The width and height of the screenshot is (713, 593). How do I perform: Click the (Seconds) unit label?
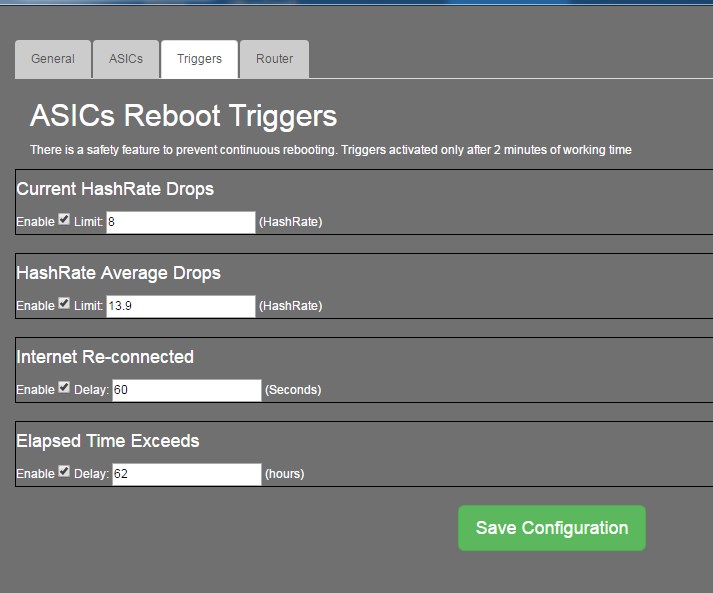(x=293, y=390)
